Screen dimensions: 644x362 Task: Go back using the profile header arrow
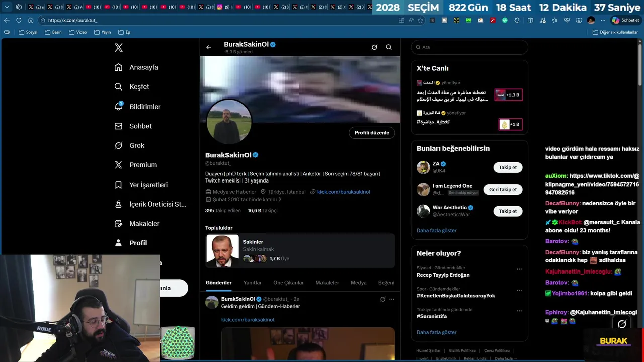coord(209,47)
